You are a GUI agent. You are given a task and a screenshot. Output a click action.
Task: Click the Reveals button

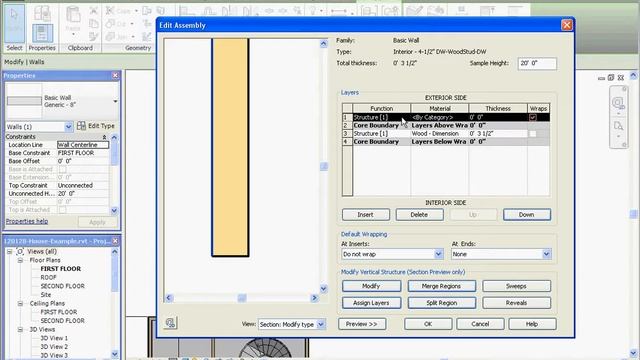coord(516,303)
